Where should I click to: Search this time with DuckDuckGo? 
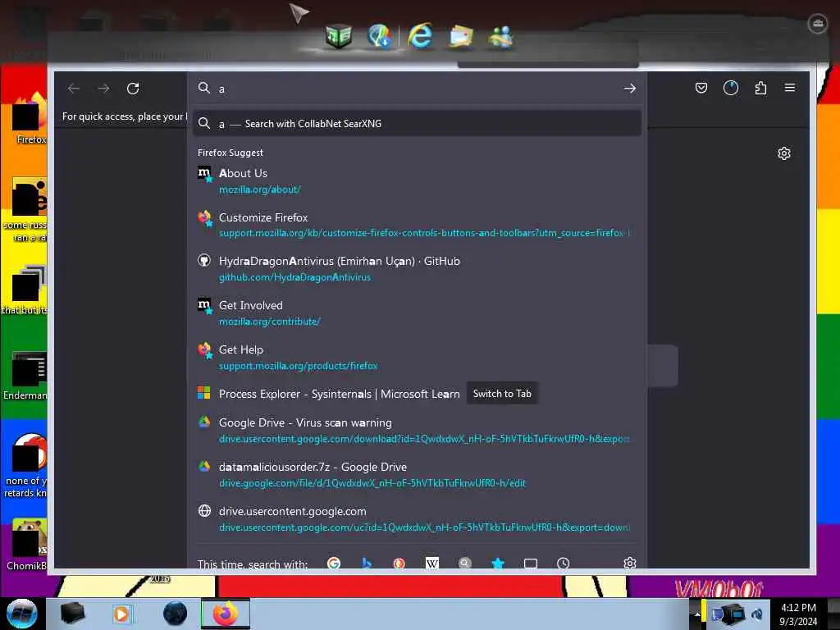pos(399,563)
